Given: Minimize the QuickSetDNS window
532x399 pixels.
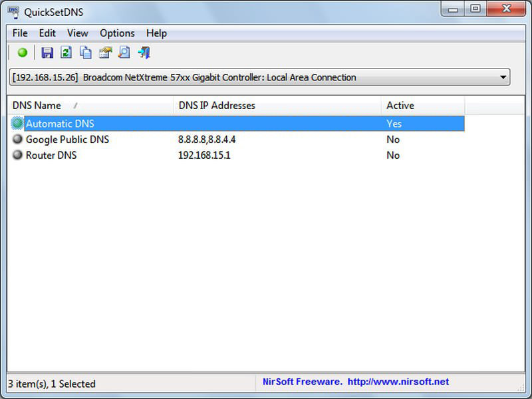Looking at the screenshot, I should click(453, 9).
